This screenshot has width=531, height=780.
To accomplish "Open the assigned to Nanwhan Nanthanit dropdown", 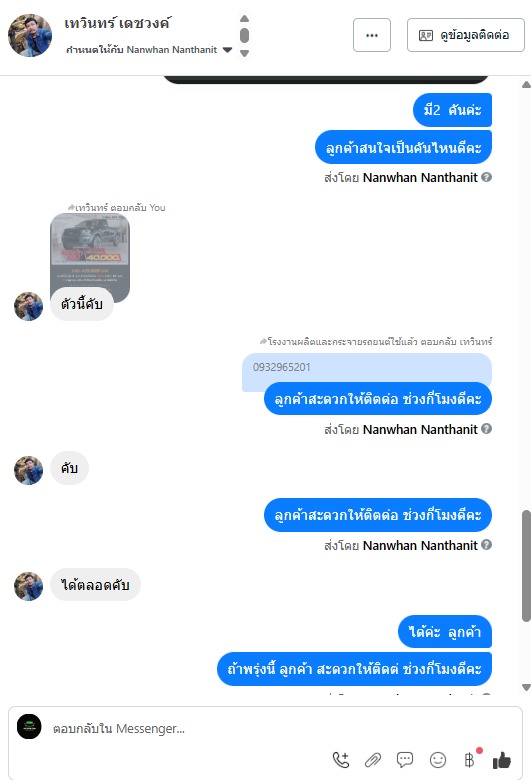I will 227,50.
